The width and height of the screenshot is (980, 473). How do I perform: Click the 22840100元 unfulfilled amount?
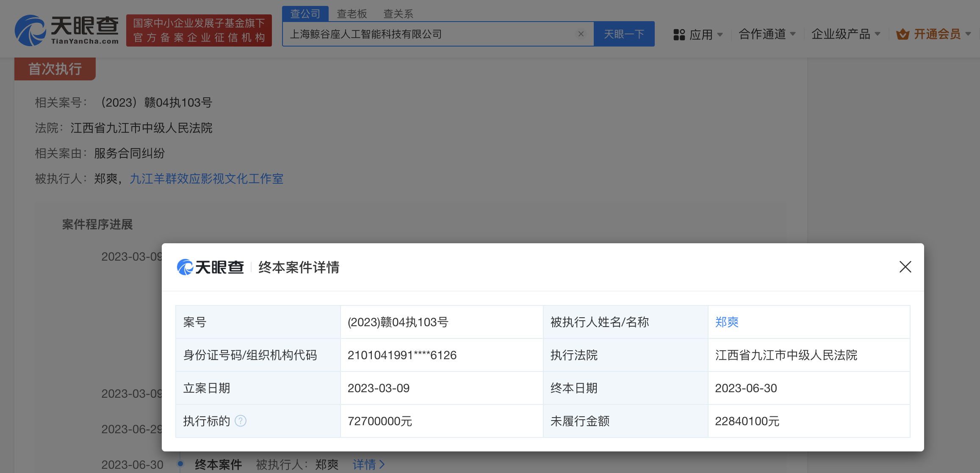coord(747,421)
